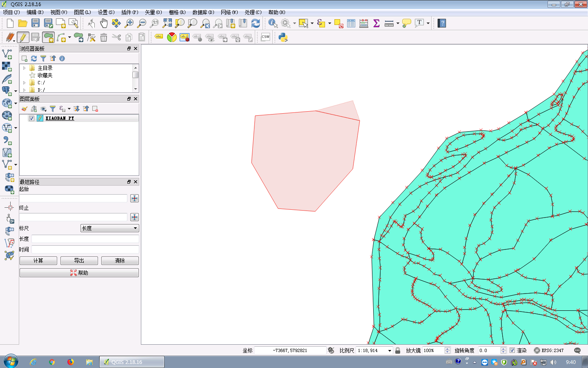This screenshot has height=368, width=588.
Task: Select the Identify Features tool
Action: point(273,23)
